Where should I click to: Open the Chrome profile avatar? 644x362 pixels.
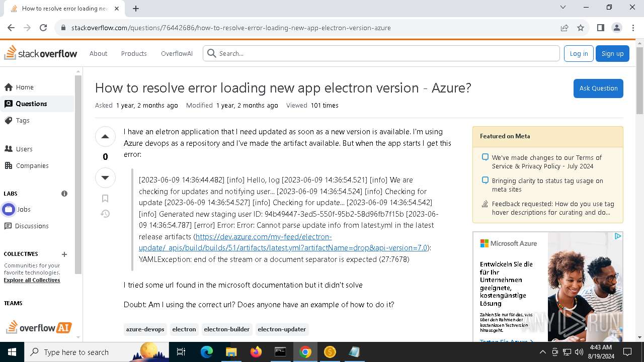click(616, 28)
